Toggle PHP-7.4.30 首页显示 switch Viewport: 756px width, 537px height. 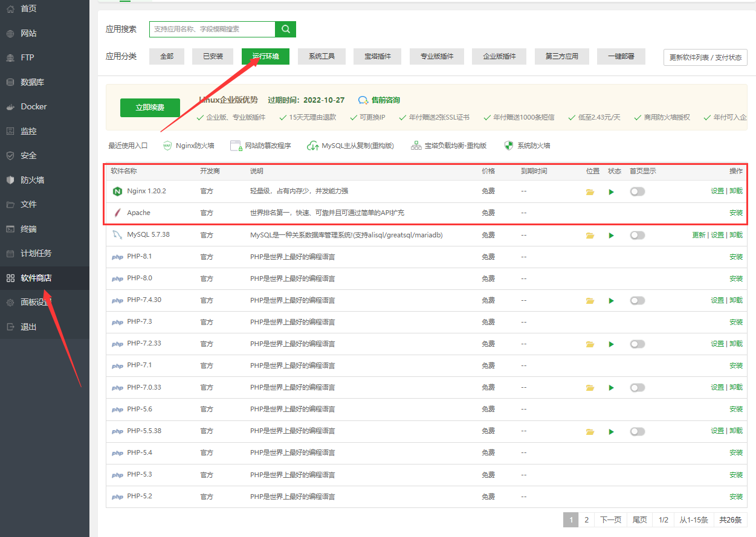pyautogui.click(x=638, y=300)
